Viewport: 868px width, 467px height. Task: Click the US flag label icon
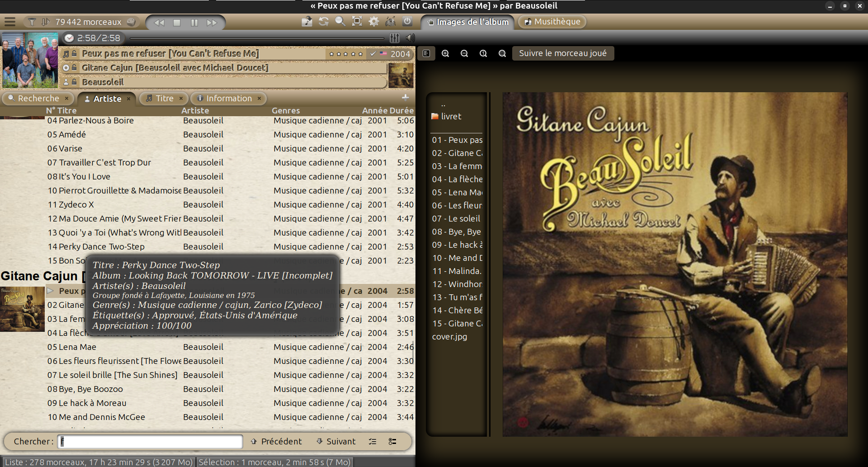pos(383,53)
